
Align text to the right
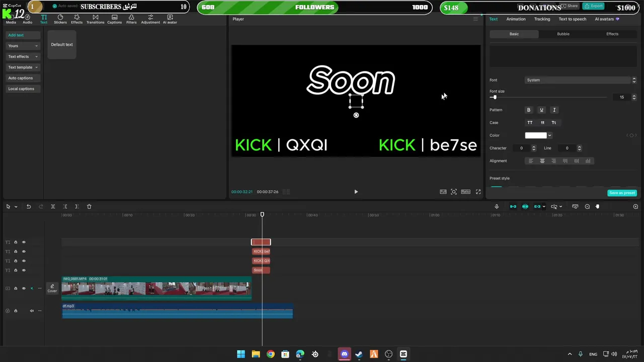(554, 161)
